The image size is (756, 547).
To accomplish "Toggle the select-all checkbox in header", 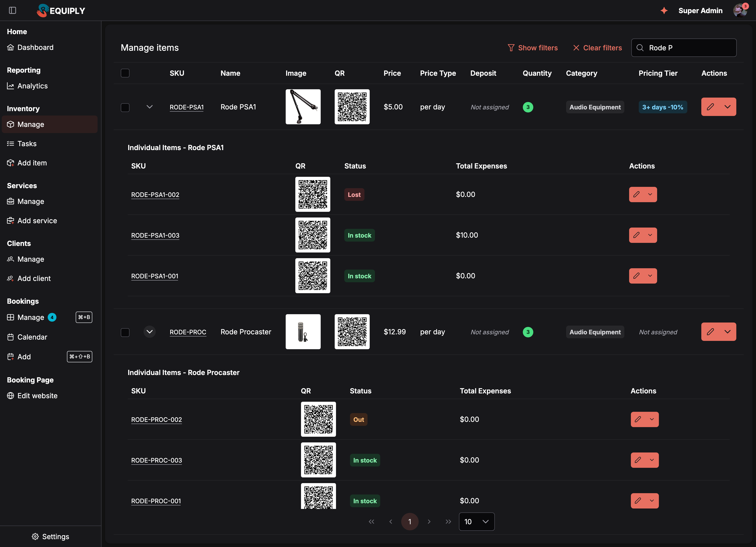I will click(125, 73).
